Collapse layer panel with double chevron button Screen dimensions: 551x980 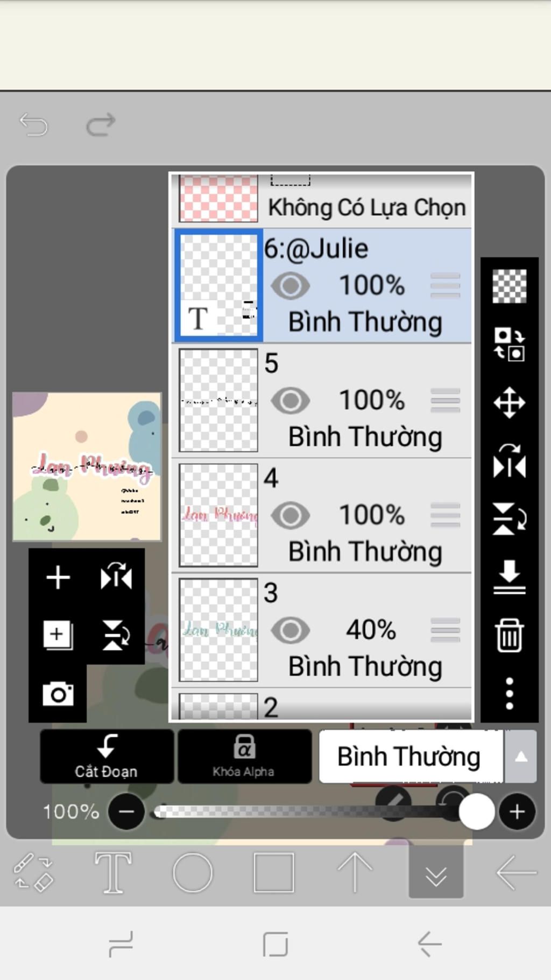[x=436, y=872]
